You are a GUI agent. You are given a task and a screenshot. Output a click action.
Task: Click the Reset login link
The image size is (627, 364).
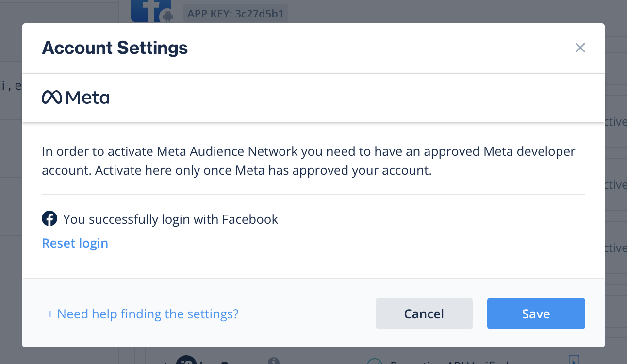coord(75,243)
